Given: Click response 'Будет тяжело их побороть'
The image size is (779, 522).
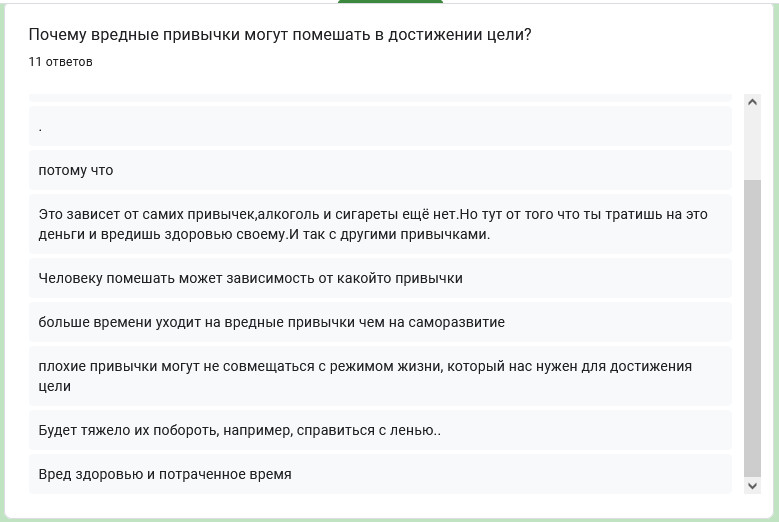Looking at the screenshot, I should tap(380, 430).
